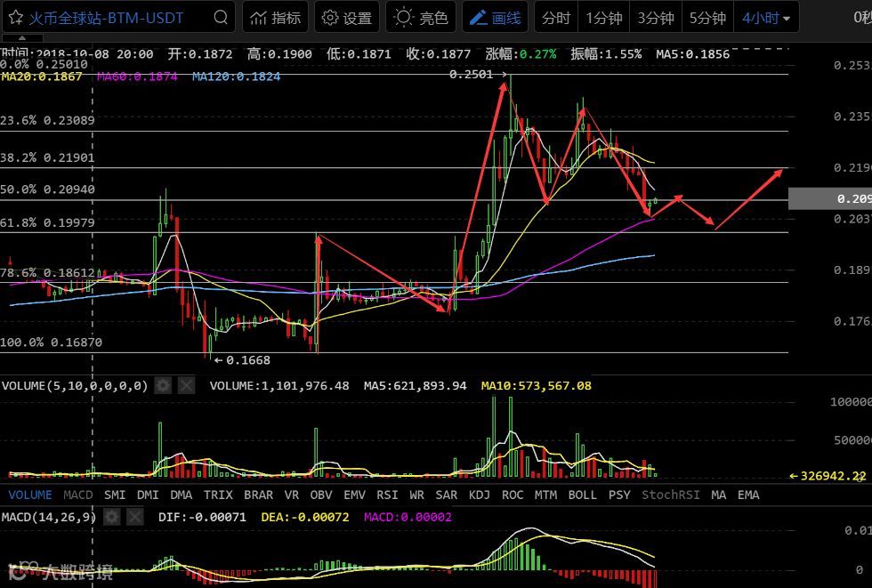Image resolution: width=872 pixels, height=588 pixels.
Task: Open MACD indicator settings gear
Action: tap(112, 517)
